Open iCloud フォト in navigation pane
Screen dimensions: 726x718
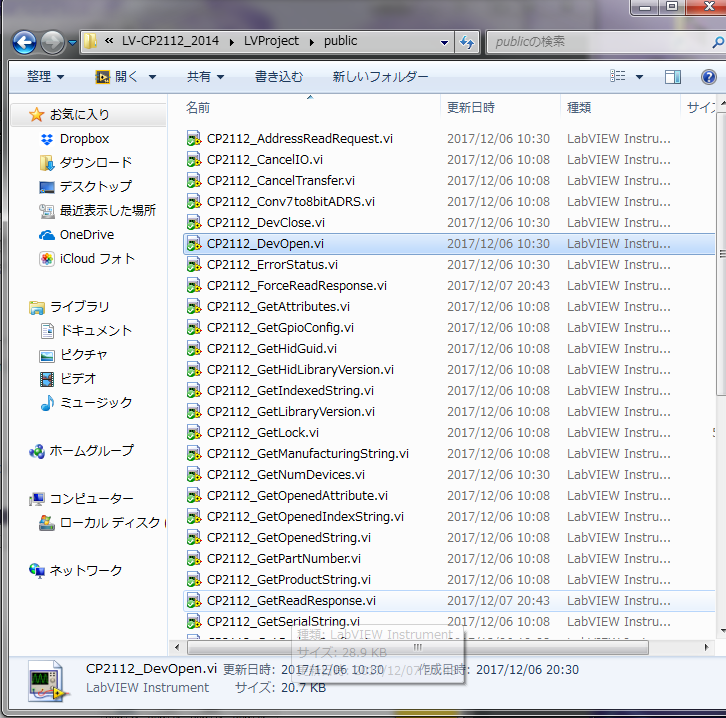[x=97, y=259]
